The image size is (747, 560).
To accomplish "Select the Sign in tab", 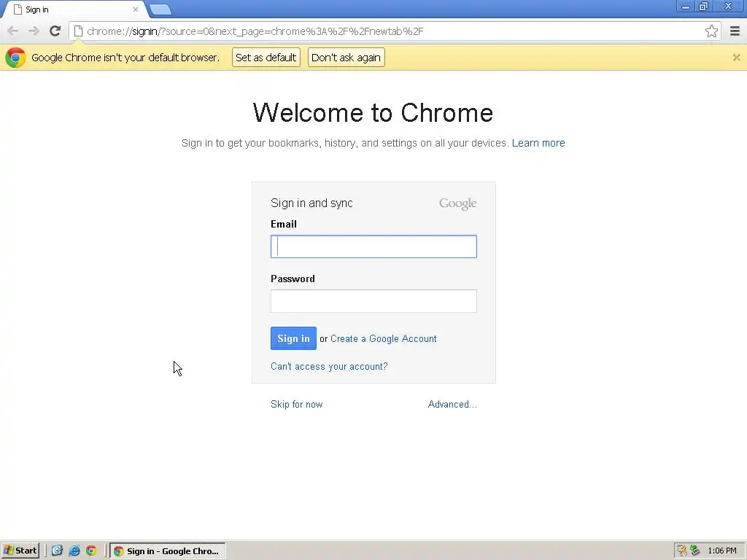I will [x=74, y=9].
